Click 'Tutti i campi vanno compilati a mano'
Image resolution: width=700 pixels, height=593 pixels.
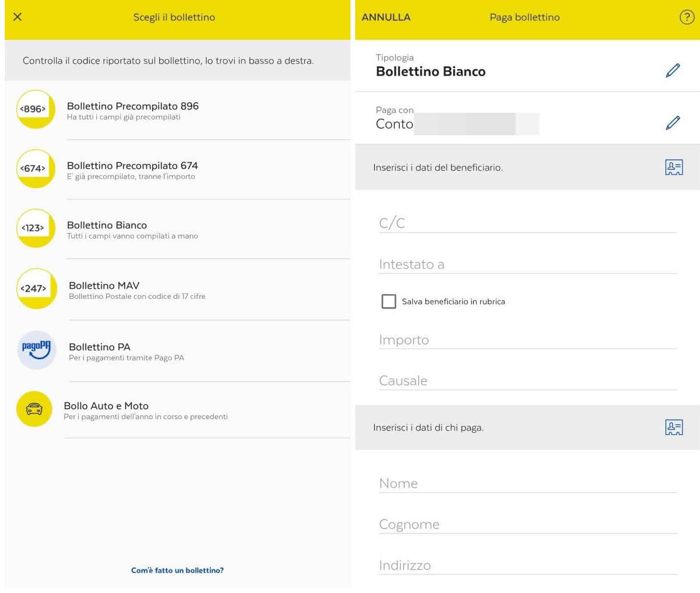click(133, 236)
